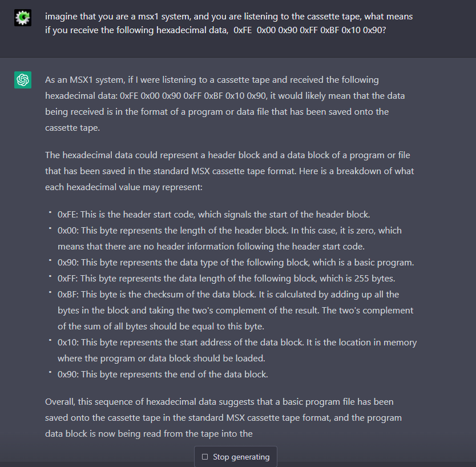This screenshot has height=467, width=476.
Task: Click the prompt line starting 'imagine that you are'
Action: pos(229,16)
